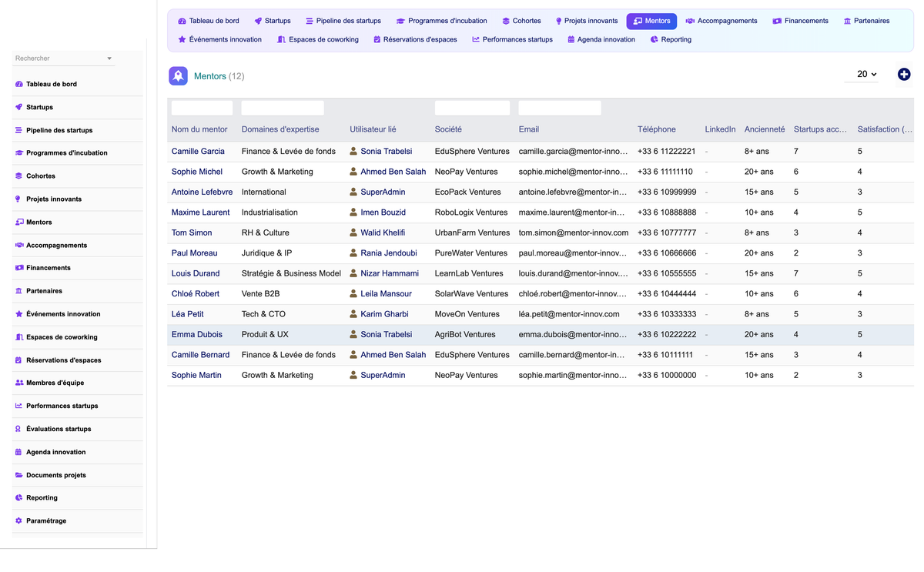Screen dimensions: 924x572
Task: Click the Mentors module rocket icon beside title
Action: [x=178, y=75]
